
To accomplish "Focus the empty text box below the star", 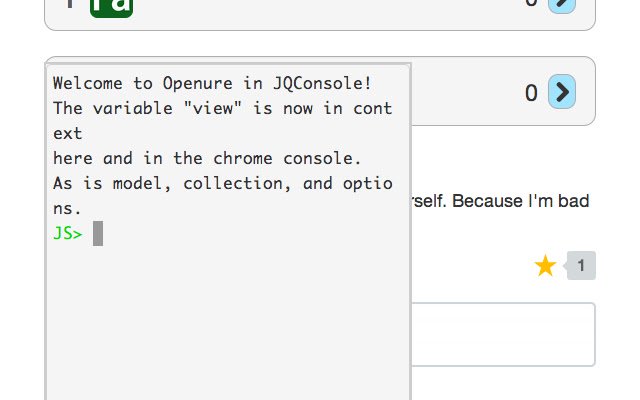I will tap(503, 334).
